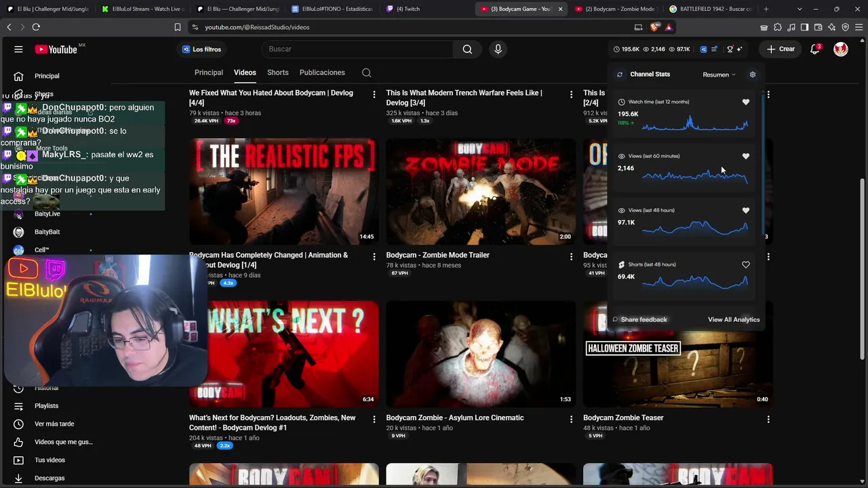Switch to the Twitch browser tab

click(x=427, y=9)
